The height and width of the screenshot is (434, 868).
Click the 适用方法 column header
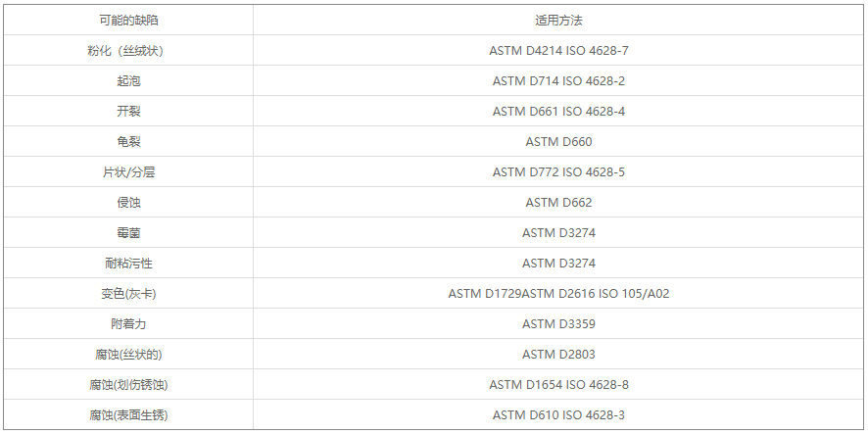558,20
